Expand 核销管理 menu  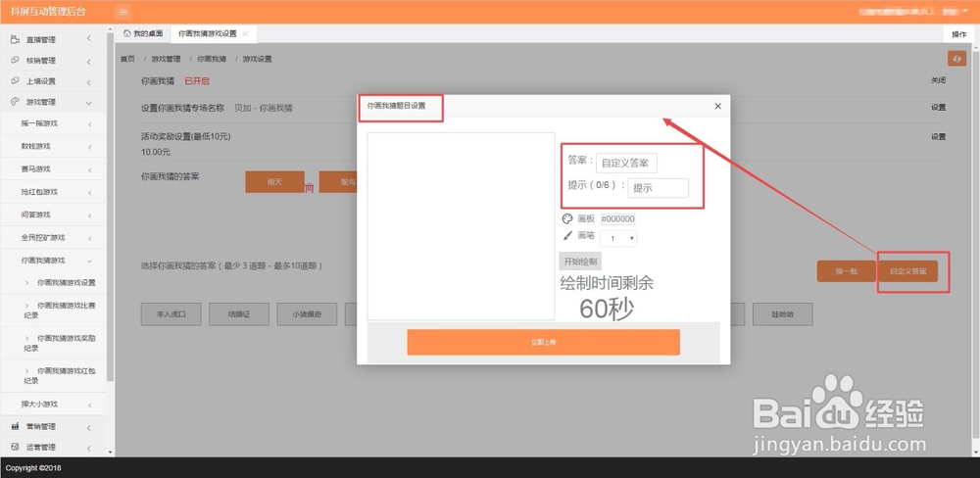click(x=89, y=62)
